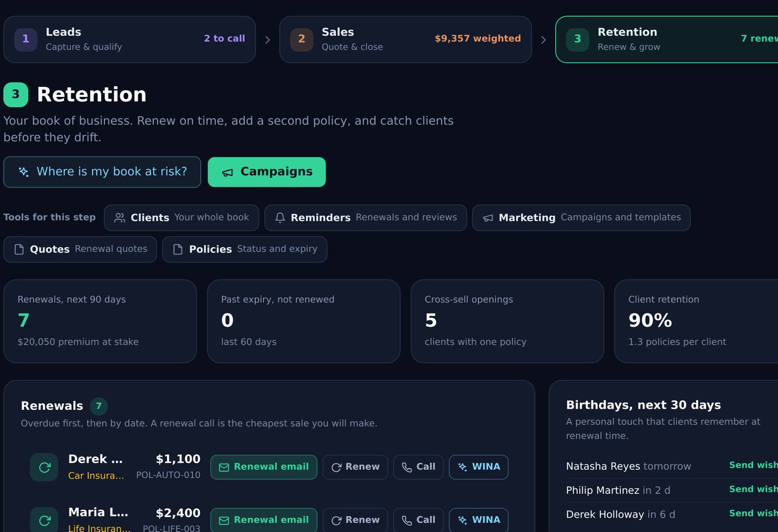Image resolution: width=778 pixels, height=532 pixels.
Task: Open the Leads step tab
Action: [x=129, y=39]
